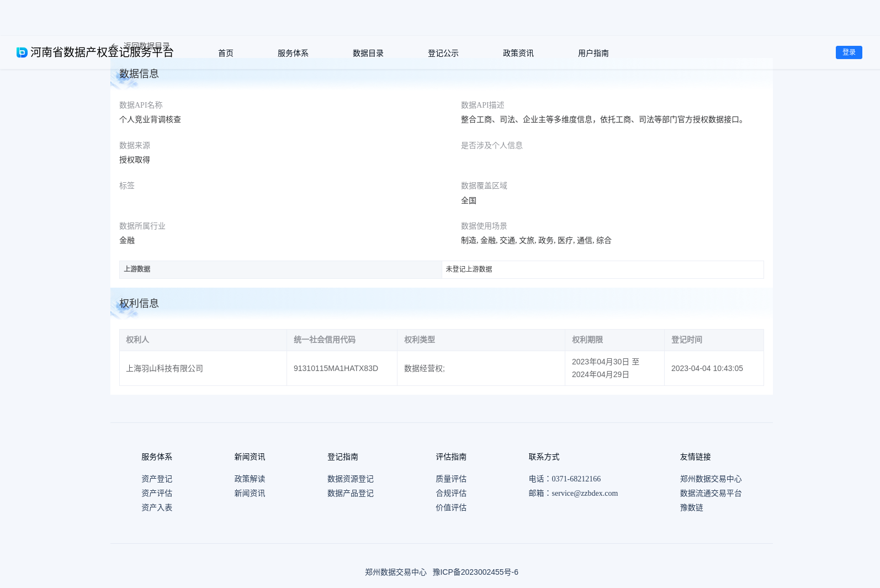Open footer 新闻资讯 link under heading

[250, 493]
